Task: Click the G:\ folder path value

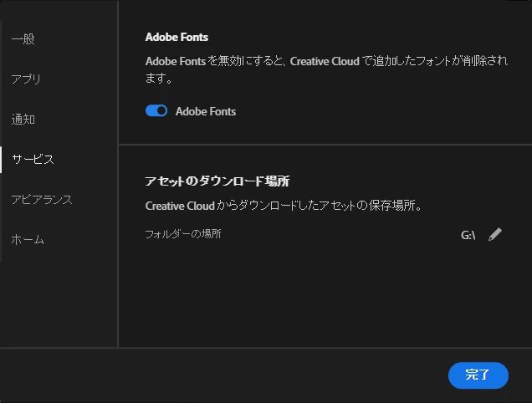Action: (468, 235)
